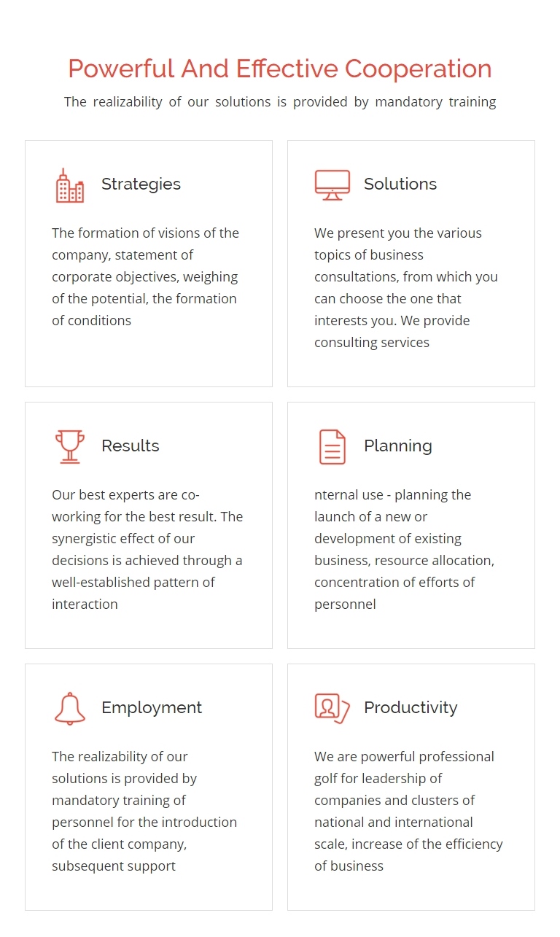Open the Employment heading
Image resolution: width=560 pixels, height=937 pixels.
pyautogui.click(x=152, y=708)
